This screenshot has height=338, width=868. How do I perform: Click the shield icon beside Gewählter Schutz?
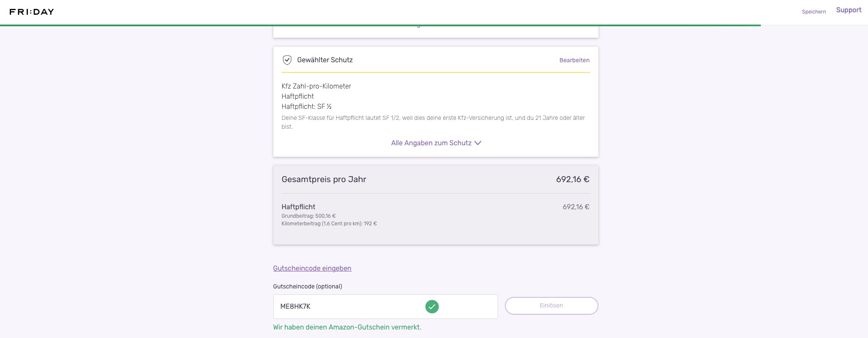[287, 60]
